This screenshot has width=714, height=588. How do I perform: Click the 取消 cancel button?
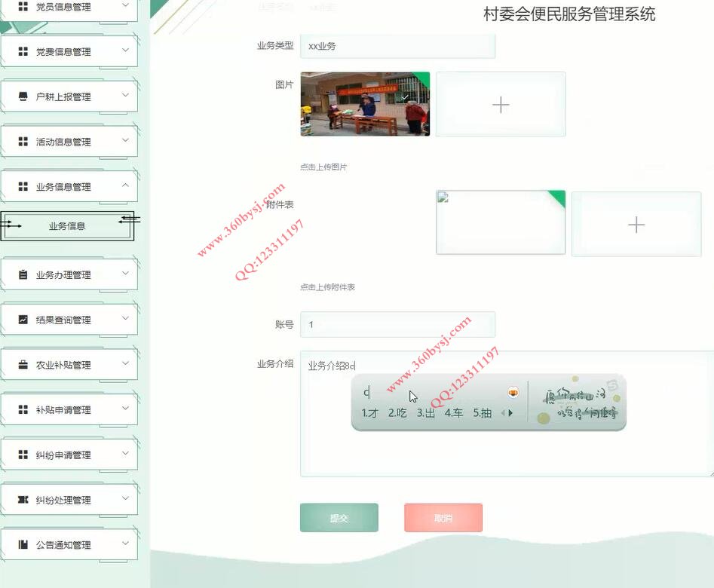tap(443, 517)
